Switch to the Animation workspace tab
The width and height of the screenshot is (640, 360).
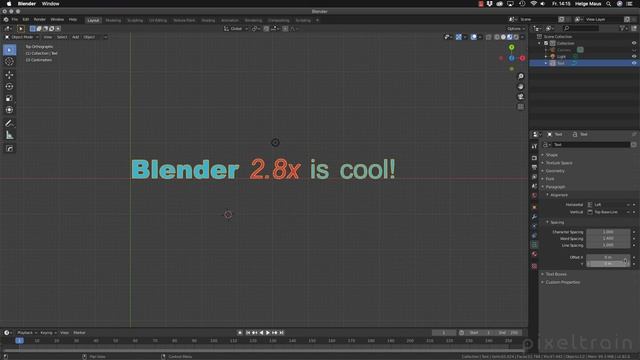230,20
